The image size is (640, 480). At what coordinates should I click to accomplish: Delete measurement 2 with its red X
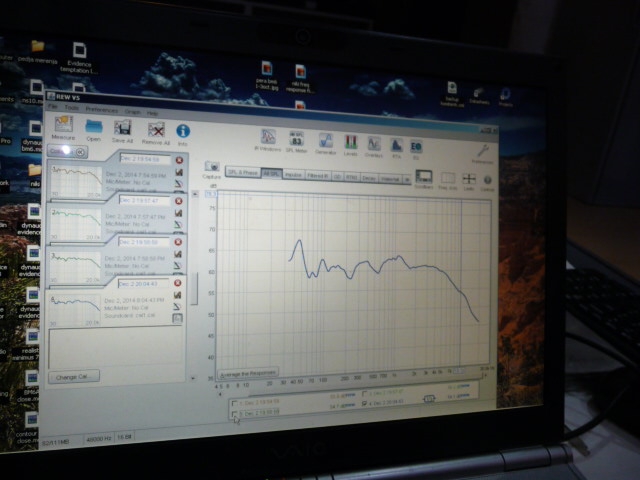(x=178, y=201)
